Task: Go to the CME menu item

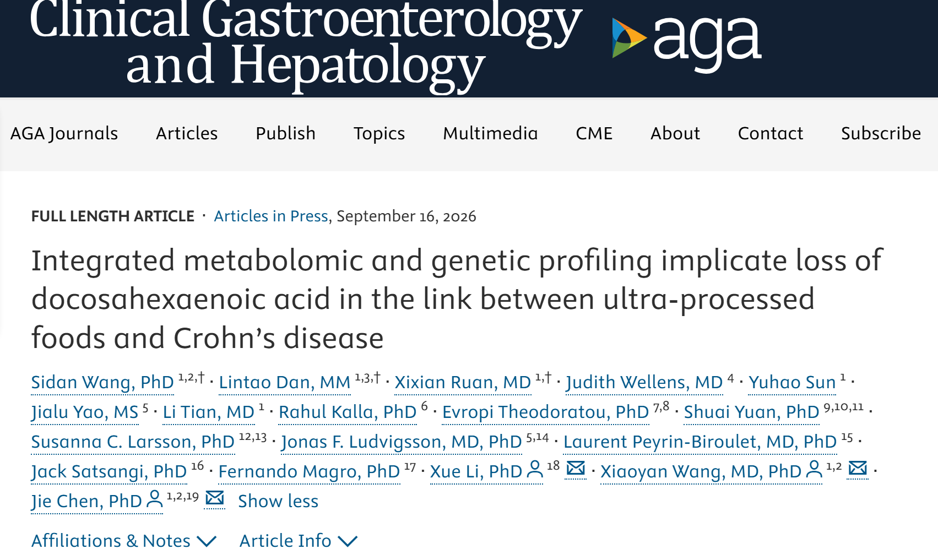Action: pyautogui.click(x=594, y=134)
